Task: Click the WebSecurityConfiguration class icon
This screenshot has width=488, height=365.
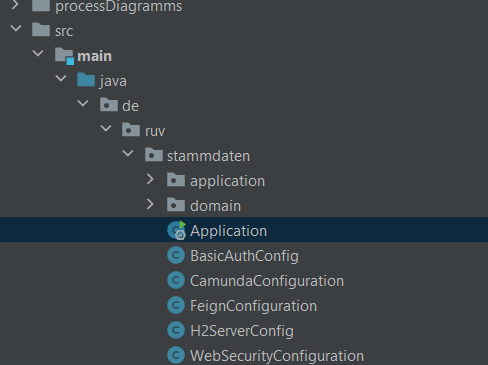Action: point(176,355)
